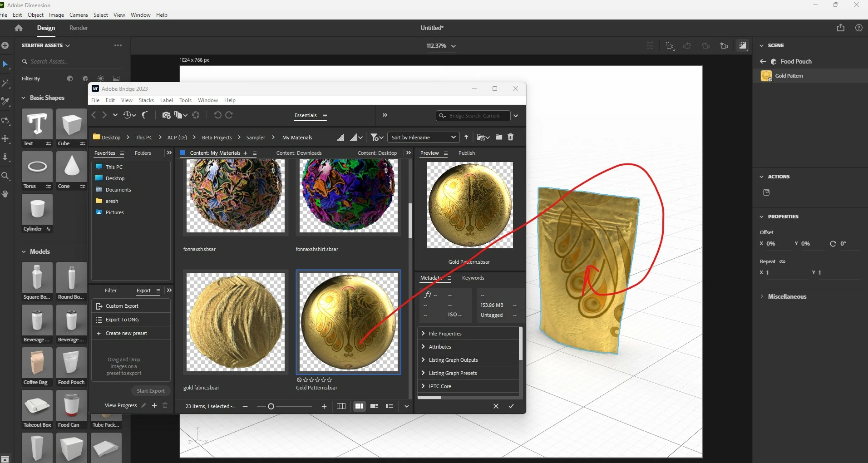Collapse the Models section

[x=24, y=251]
